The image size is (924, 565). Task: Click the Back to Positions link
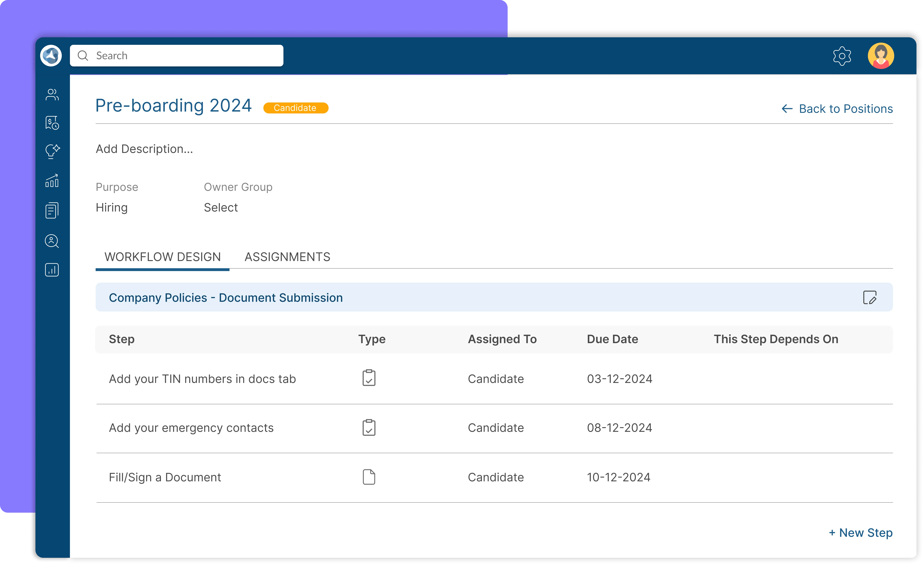(x=837, y=109)
